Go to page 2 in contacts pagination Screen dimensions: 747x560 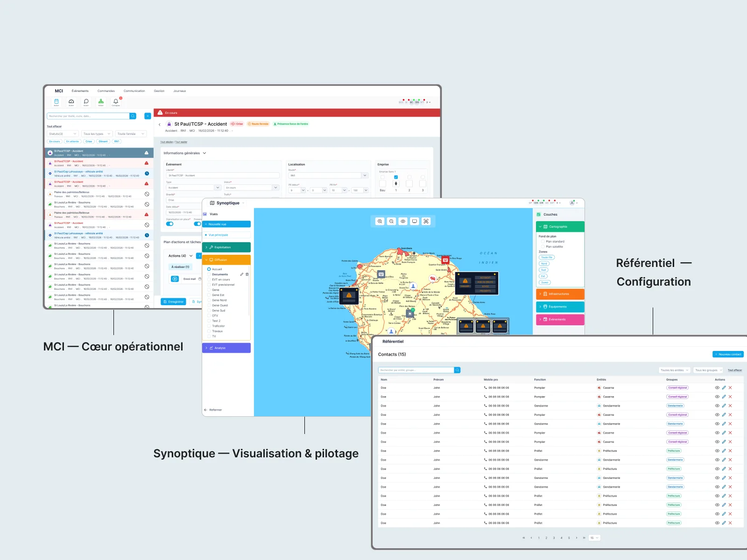click(546, 538)
